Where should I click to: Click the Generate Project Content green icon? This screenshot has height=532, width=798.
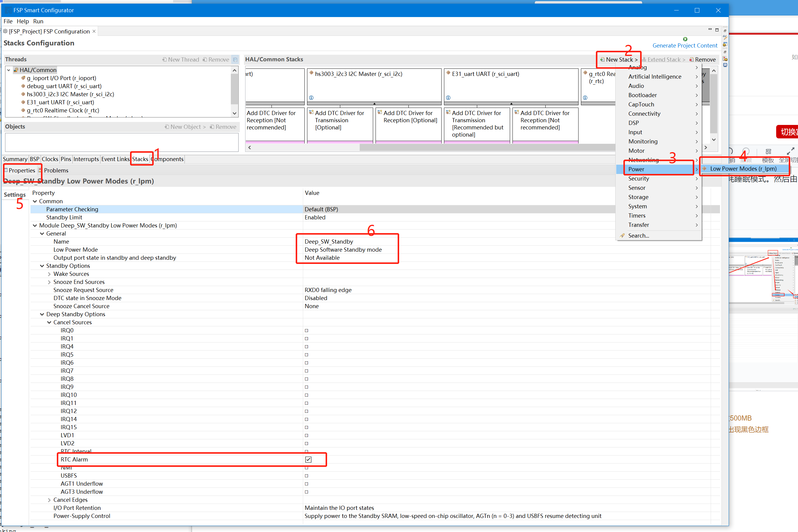685,39
